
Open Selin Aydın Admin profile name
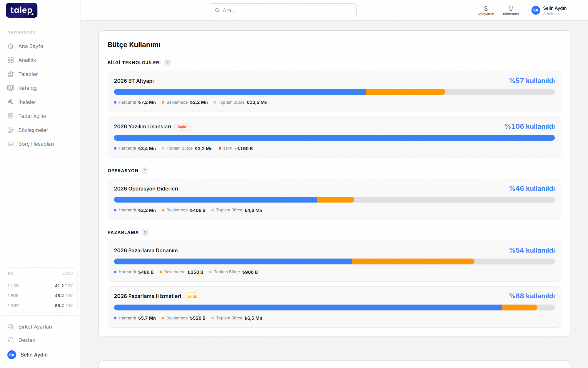[x=554, y=8]
